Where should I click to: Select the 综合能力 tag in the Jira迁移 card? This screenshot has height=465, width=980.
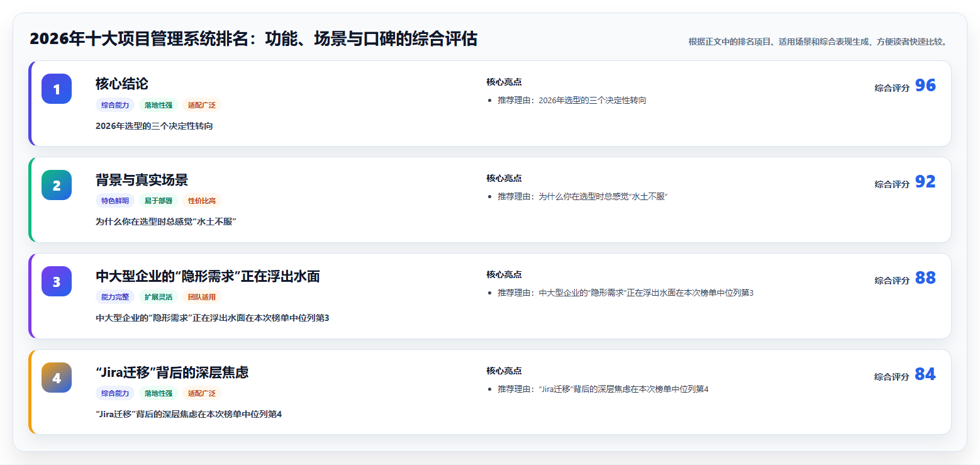pos(115,394)
